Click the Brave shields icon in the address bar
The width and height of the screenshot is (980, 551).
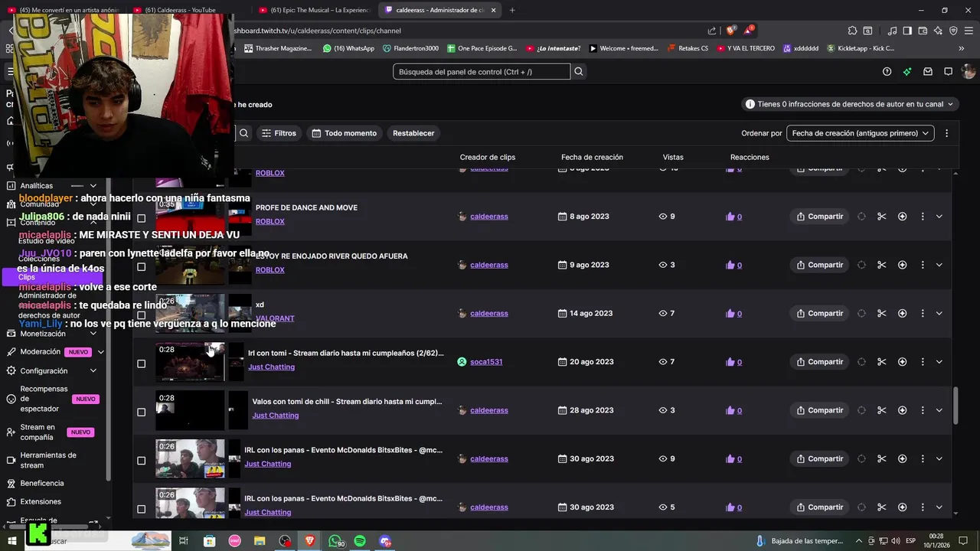coord(730,31)
